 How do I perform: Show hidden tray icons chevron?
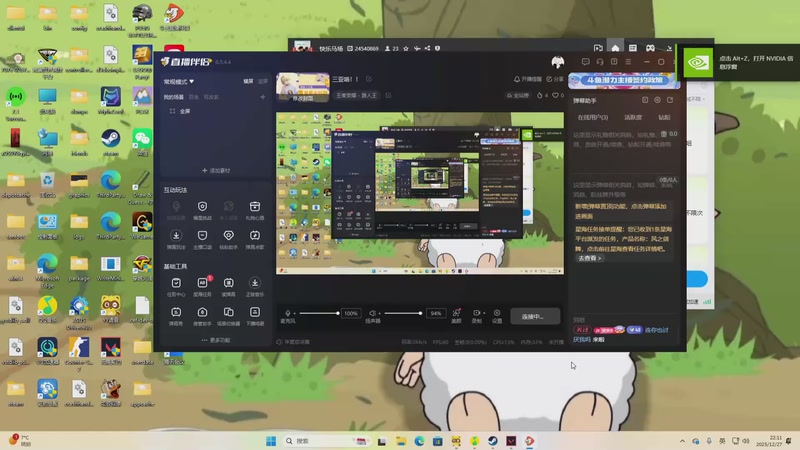click(x=682, y=441)
